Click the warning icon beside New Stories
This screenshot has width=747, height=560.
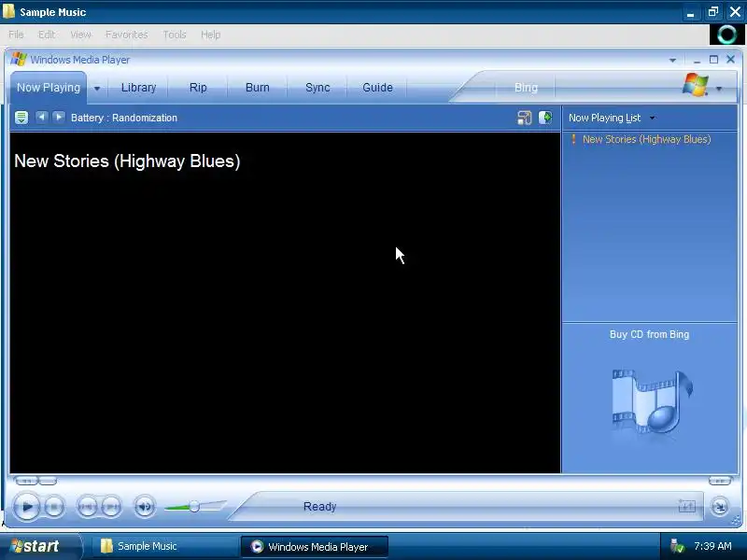(x=573, y=139)
